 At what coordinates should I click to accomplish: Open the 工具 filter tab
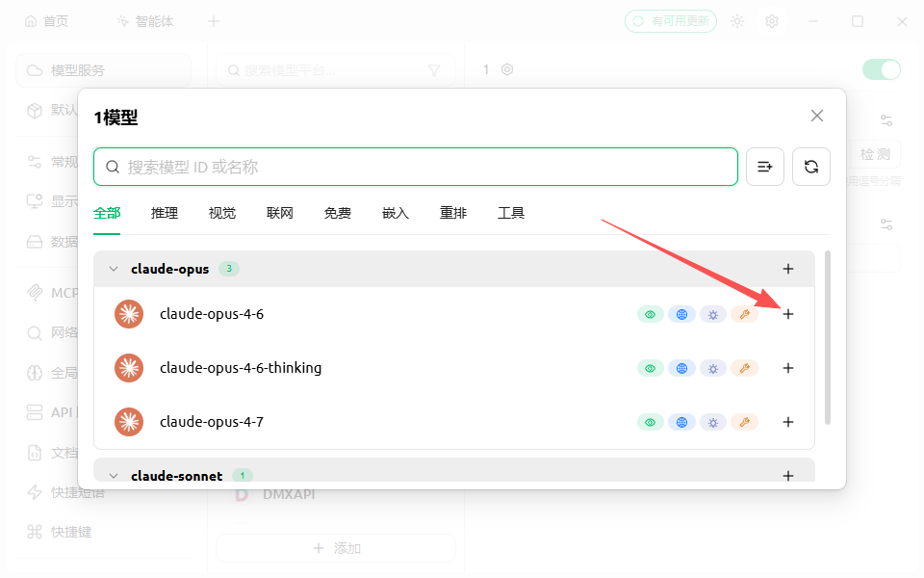click(511, 213)
